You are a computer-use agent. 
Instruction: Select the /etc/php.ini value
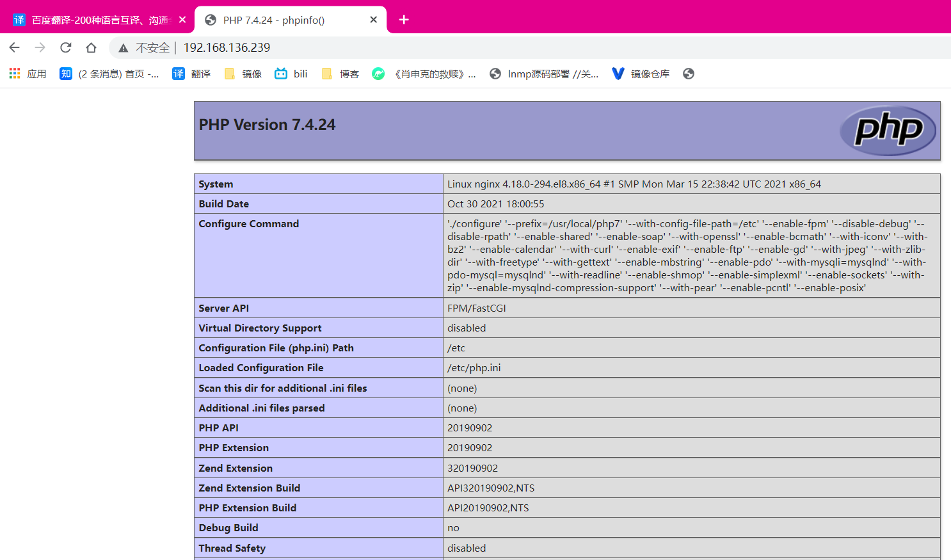click(474, 368)
